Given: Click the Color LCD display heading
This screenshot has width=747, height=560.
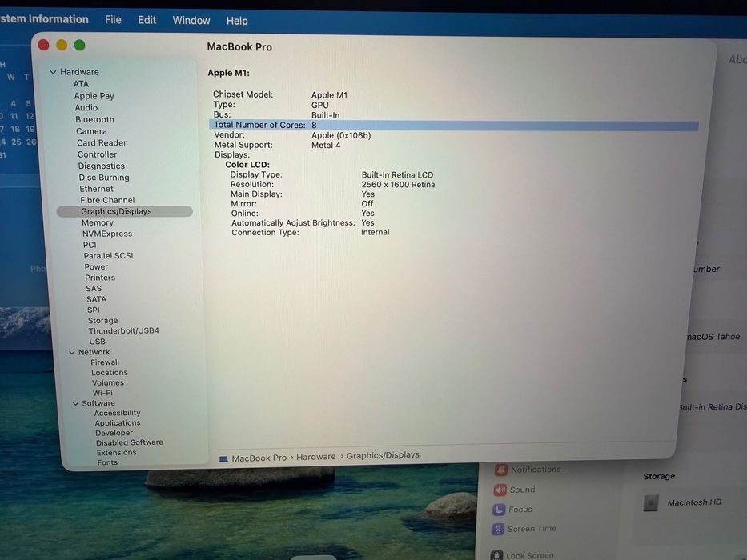Looking at the screenshot, I should [247, 165].
